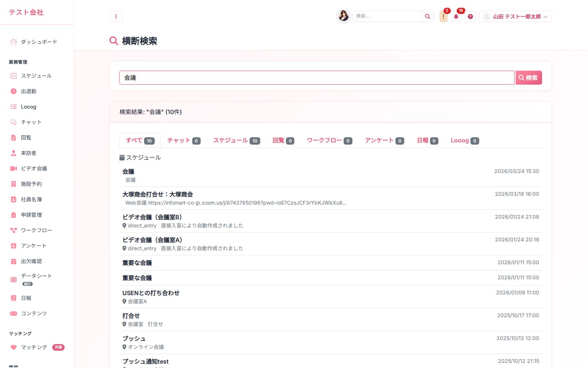Open the 回覧 document sidebar icon
This screenshot has width=588, height=368.
point(14,138)
